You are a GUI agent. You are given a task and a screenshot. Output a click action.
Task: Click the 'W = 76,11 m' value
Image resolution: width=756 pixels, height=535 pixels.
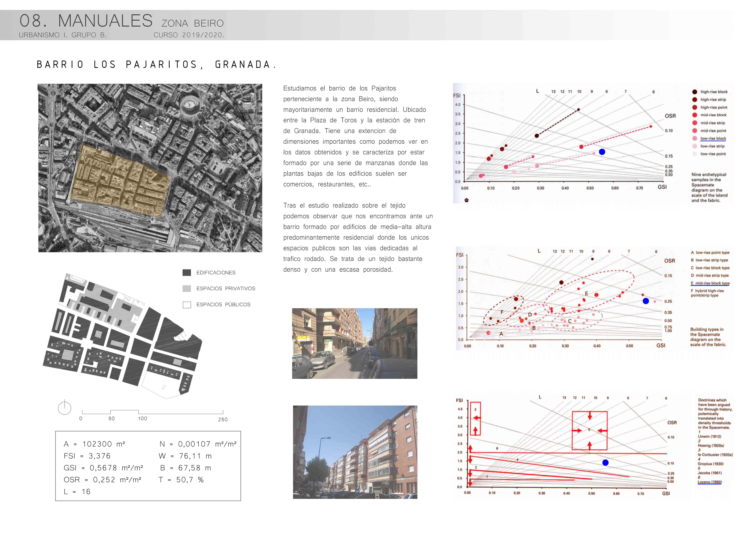pyautogui.click(x=185, y=456)
